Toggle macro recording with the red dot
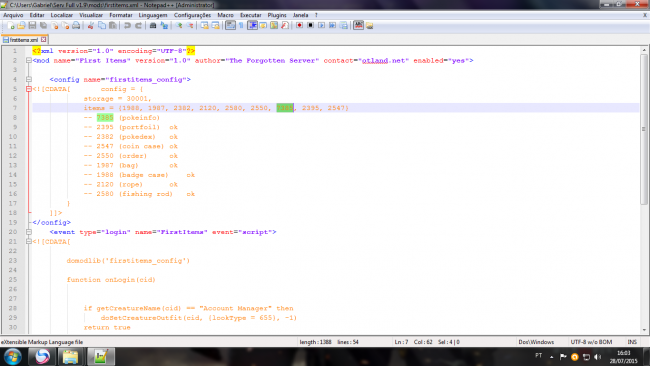Image resolution: width=650 pixels, height=366 pixels. click(299, 26)
